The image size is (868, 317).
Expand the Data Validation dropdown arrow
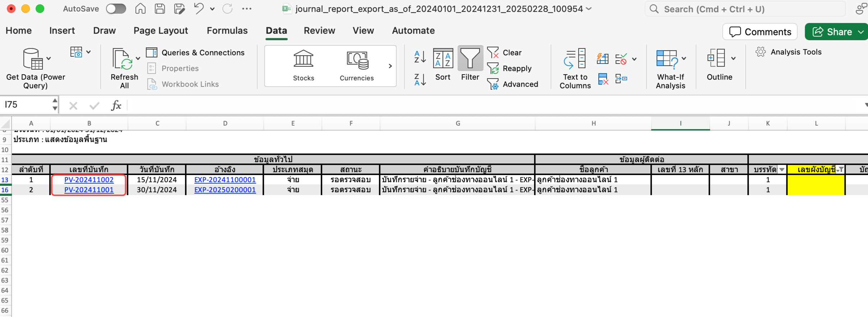[x=635, y=59]
